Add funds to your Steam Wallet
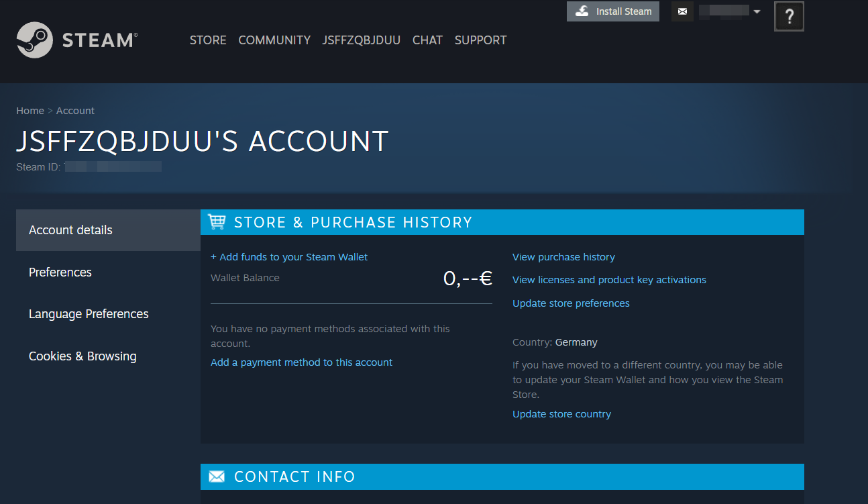868x504 pixels. click(x=289, y=256)
